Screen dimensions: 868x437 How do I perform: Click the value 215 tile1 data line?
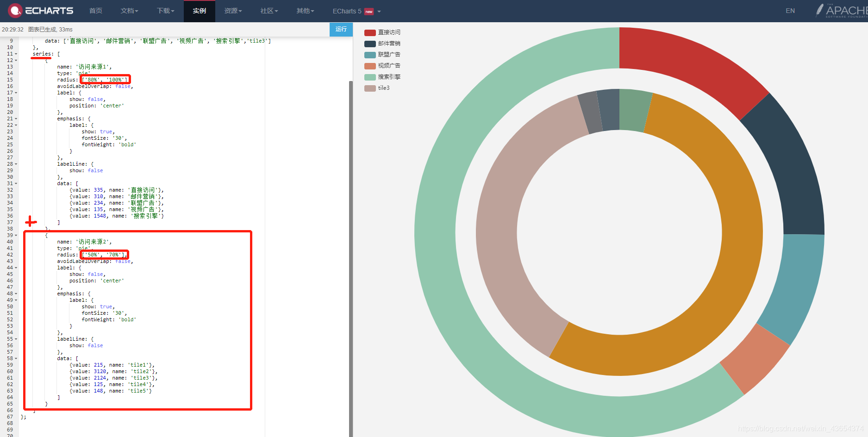[x=112, y=365]
